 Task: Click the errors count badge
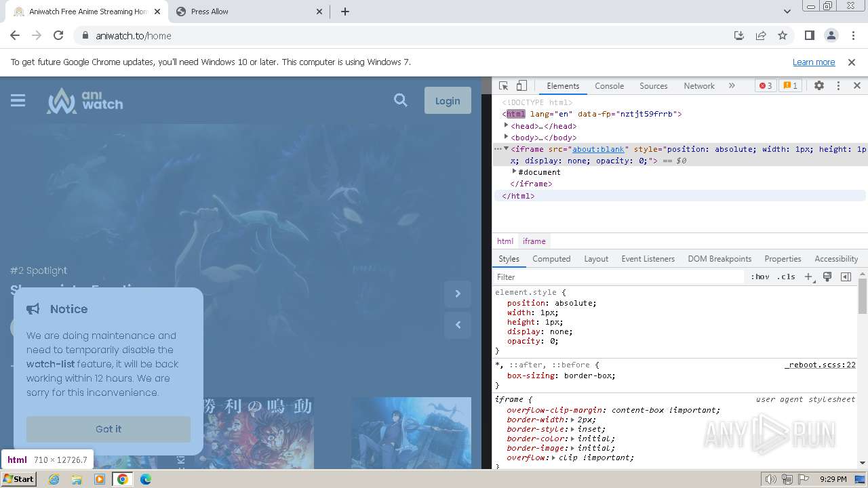tap(766, 86)
